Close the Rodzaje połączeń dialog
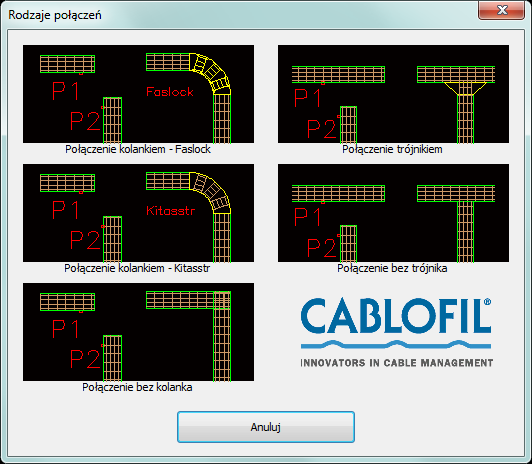Viewport: 532px width, 464px height. [x=501, y=10]
